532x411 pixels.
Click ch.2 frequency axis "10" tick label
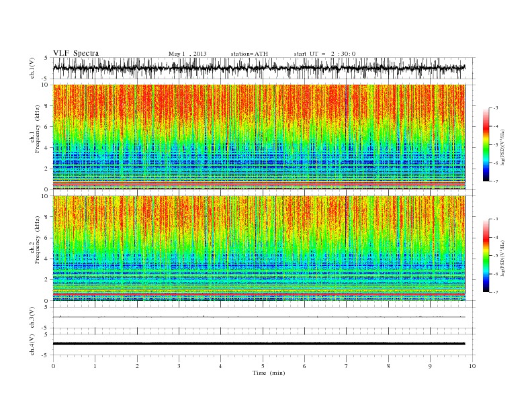coord(46,196)
